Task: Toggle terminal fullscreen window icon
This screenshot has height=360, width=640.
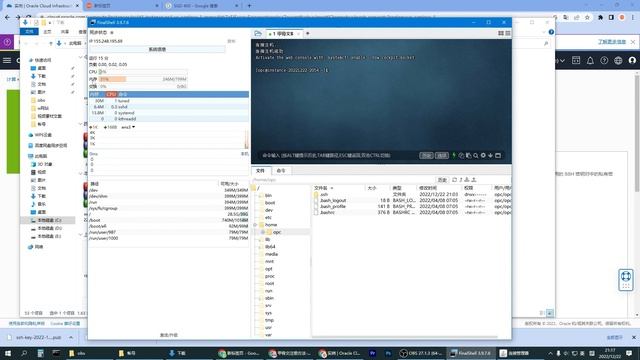Action: pos(498,156)
